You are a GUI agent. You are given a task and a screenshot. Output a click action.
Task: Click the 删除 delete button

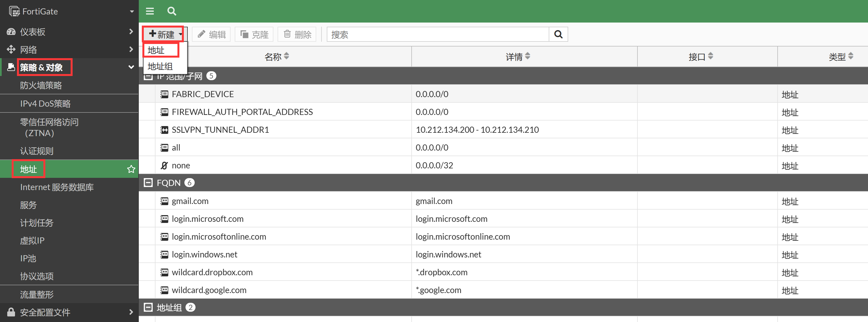pos(297,35)
